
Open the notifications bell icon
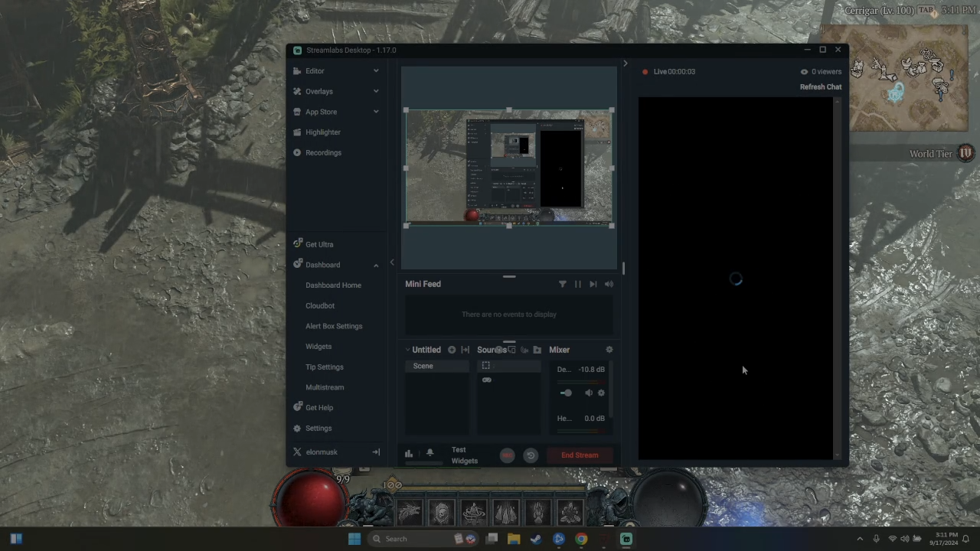[x=430, y=453]
